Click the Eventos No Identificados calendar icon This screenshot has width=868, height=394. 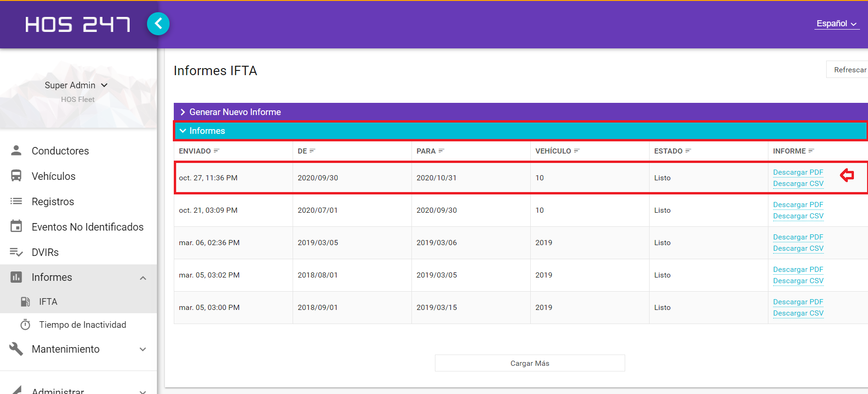(16, 226)
